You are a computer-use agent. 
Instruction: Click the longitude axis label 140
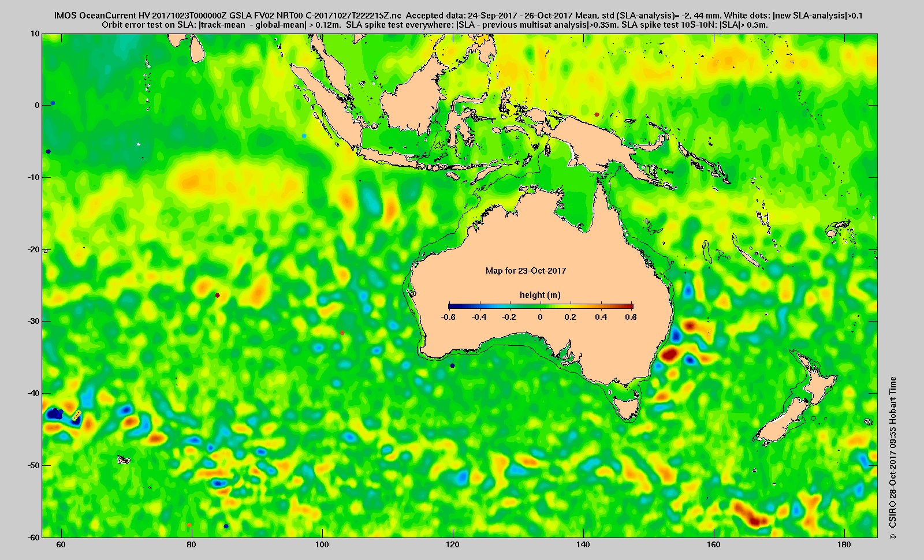583,544
